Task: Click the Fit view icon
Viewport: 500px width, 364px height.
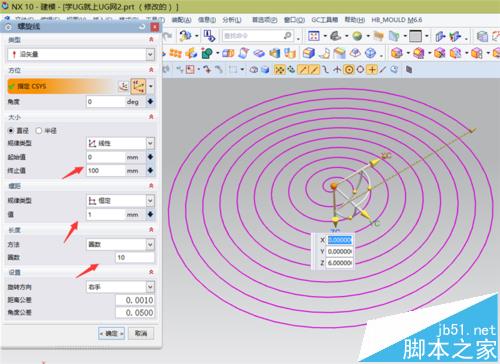Action: point(314,36)
